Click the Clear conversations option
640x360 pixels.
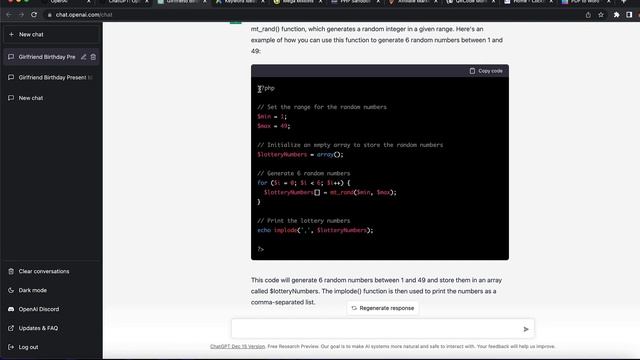pyautogui.click(x=51, y=271)
